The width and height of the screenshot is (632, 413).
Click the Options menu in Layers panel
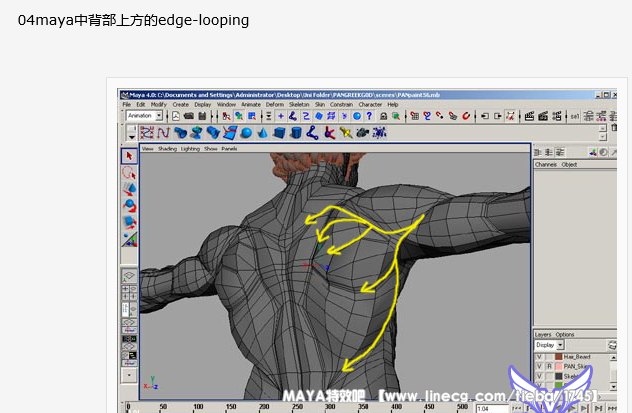point(565,335)
